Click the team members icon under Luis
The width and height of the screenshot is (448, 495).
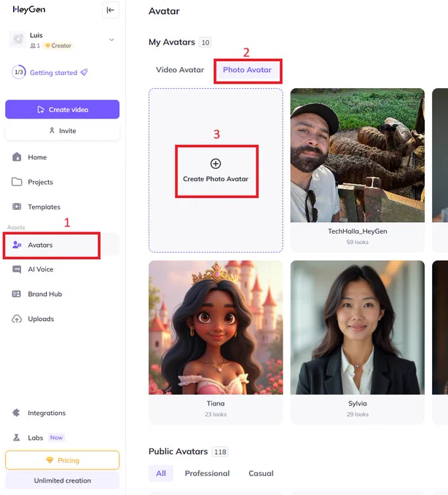click(33, 46)
